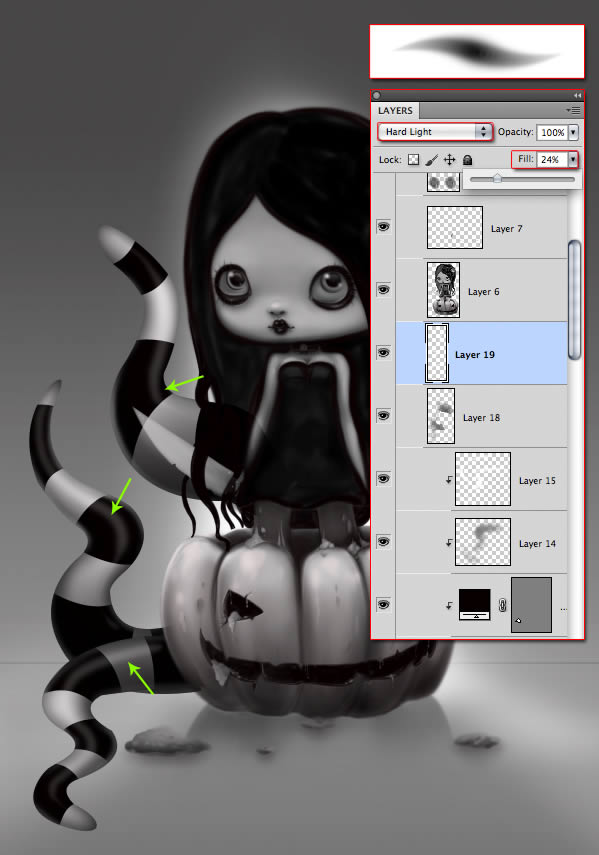Viewport: 599px width, 855px height.
Task: Collapse the panel with the double-arrow icon
Action: [x=577, y=95]
